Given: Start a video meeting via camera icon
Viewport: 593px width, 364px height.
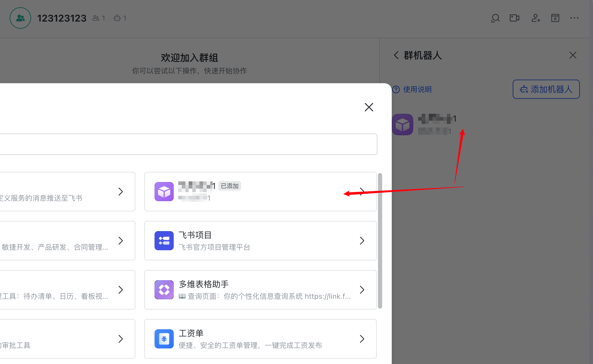Looking at the screenshot, I should (515, 18).
